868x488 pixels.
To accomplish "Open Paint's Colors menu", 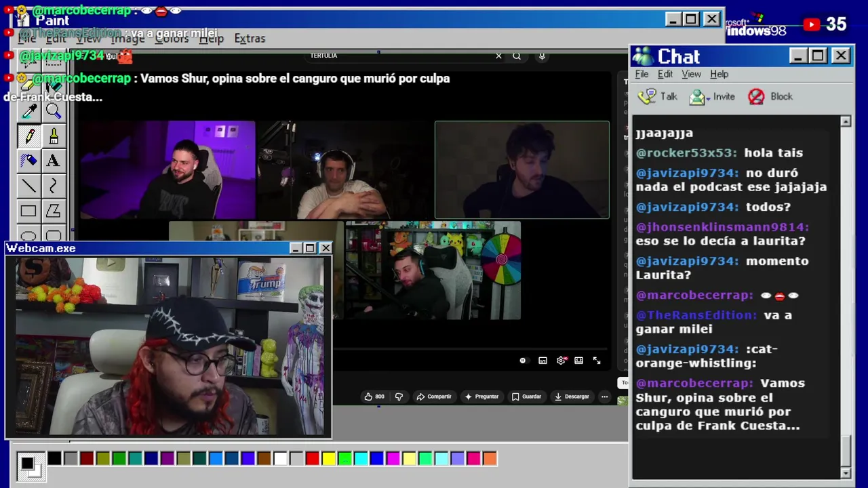I will pyautogui.click(x=172, y=39).
